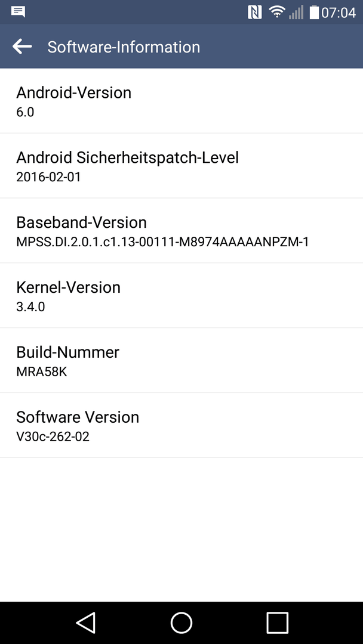Tap the recent apps square button
The height and width of the screenshot is (644, 363).
click(x=277, y=623)
